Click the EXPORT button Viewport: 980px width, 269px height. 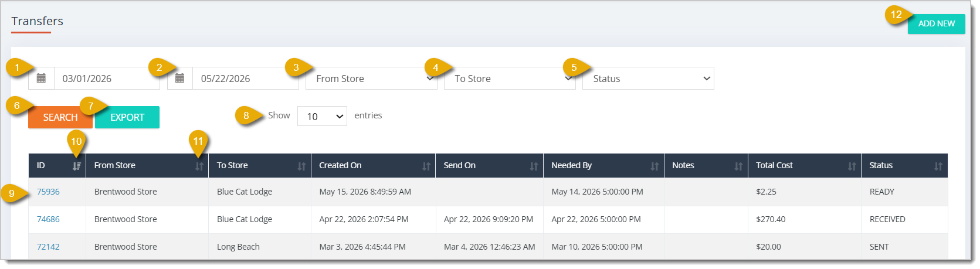(127, 117)
